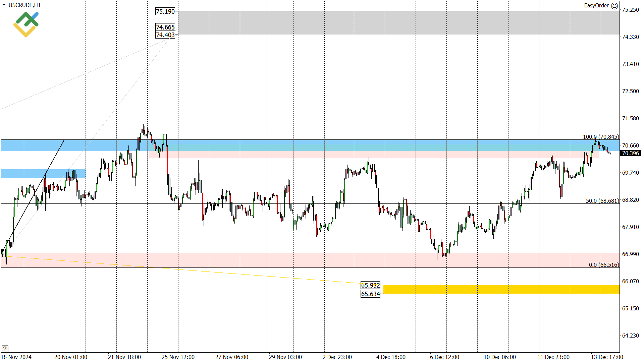The height and width of the screenshot is (362, 644).
Task: Click the Fibonacci 50.0 (68.681) level label
Action: tap(602, 201)
